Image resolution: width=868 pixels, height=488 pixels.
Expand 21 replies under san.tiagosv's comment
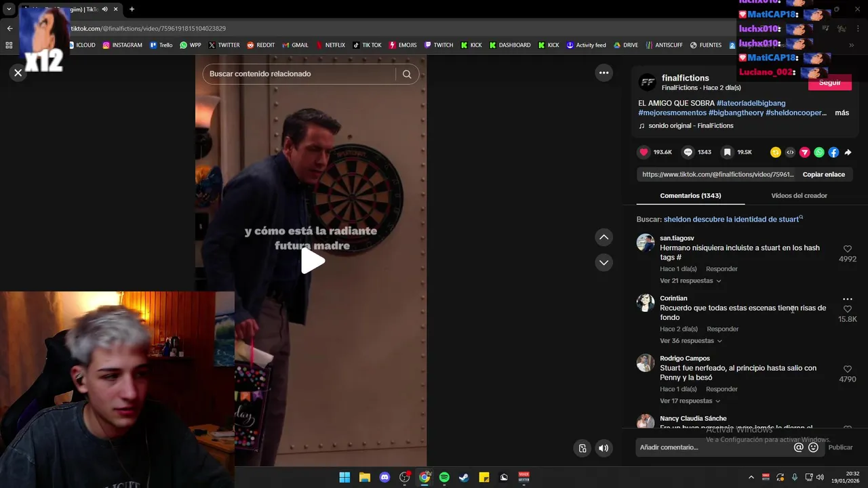click(x=690, y=281)
